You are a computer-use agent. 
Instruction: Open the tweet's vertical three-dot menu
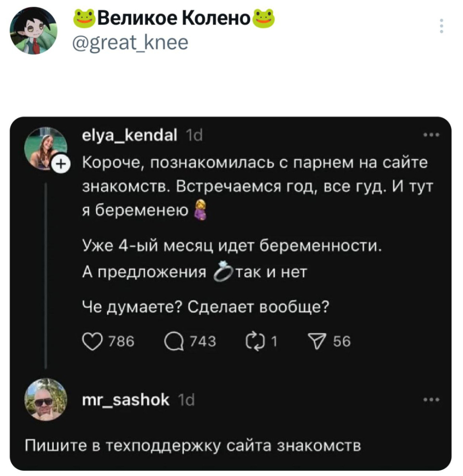(441, 26)
